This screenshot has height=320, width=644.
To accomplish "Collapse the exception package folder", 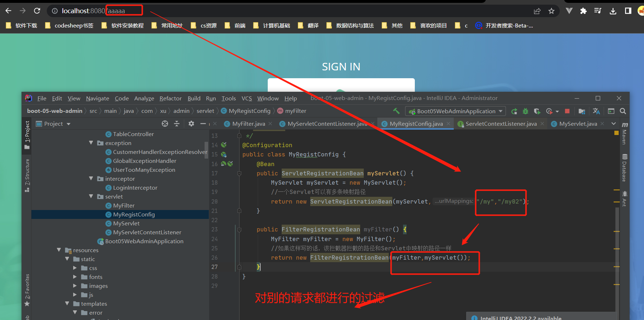I will tap(91, 143).
